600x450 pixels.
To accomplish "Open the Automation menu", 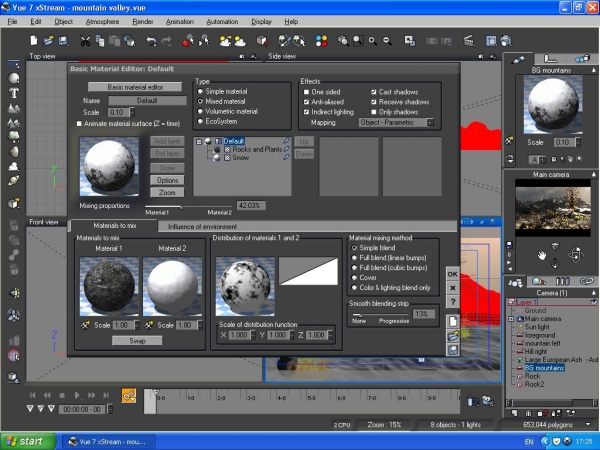I will 222,21.
